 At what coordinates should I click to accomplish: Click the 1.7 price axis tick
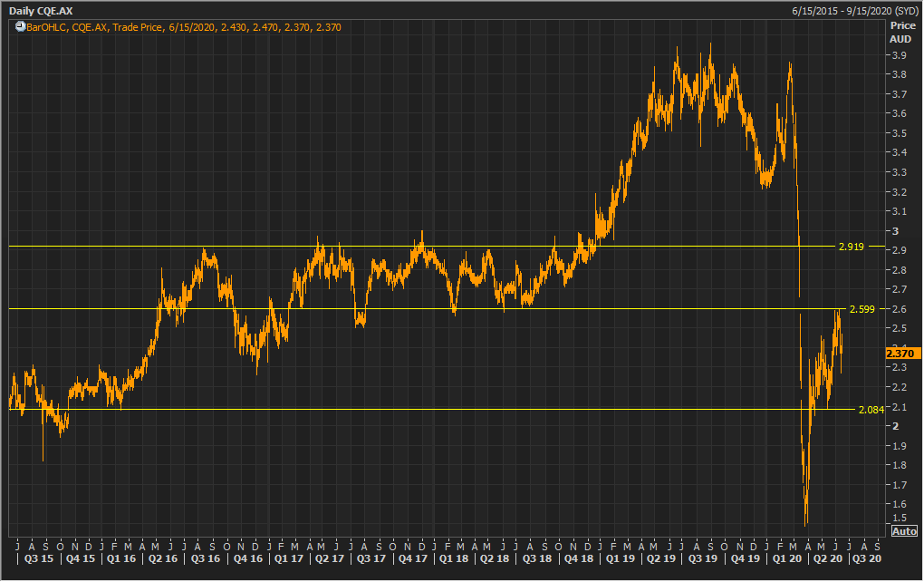click(x=900, y=485)
